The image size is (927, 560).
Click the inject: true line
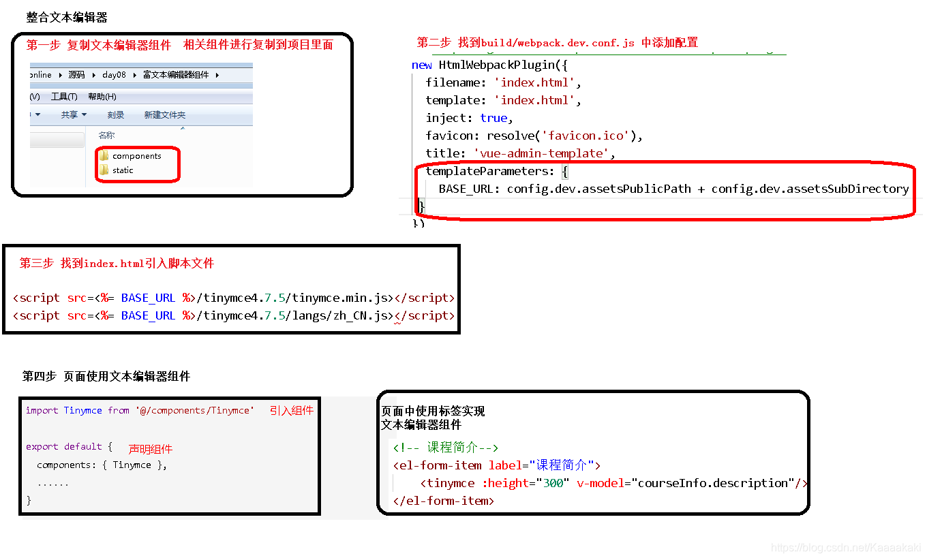[x=469, y=119]
